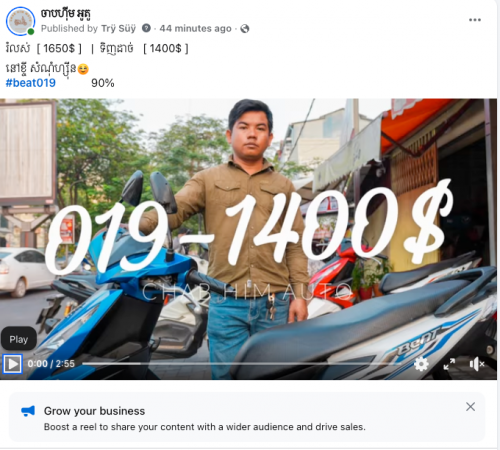Click the globe public privacy icon
Image resolution: width=500 pixels, height=450 pixels.
point(245,29)
